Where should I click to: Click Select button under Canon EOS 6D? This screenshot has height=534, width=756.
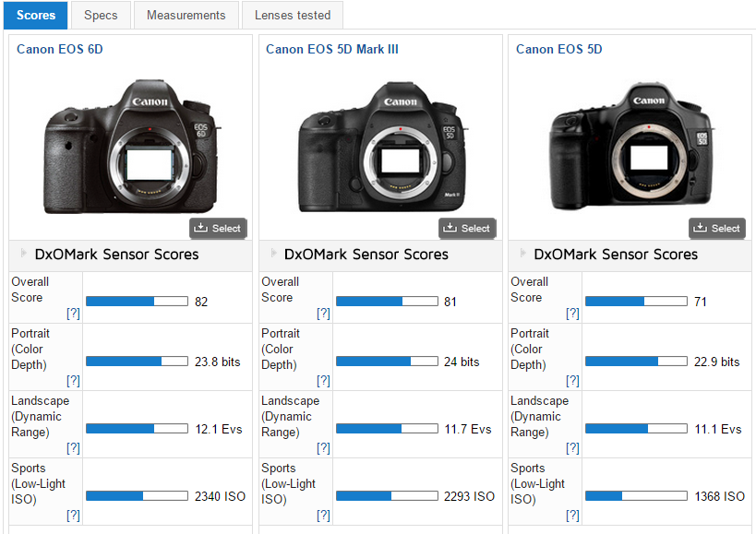pyautogui.click(x=218, y=228)
